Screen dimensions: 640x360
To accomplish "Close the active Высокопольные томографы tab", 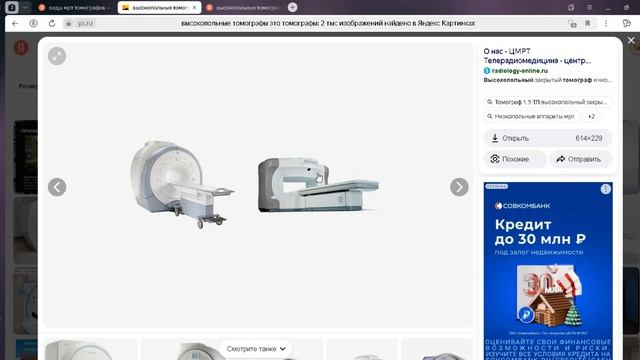I will pos(195,7).
